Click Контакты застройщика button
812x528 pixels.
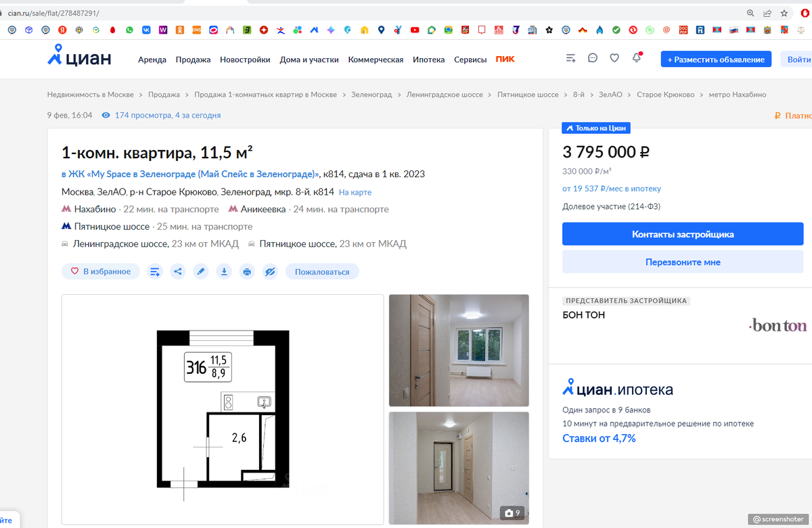[x=683, y=234]
